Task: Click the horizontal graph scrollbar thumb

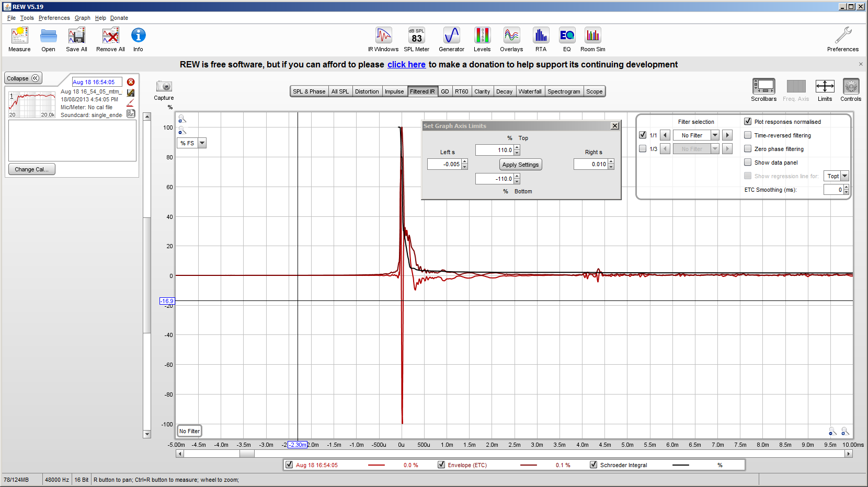Action: (247, 454)
